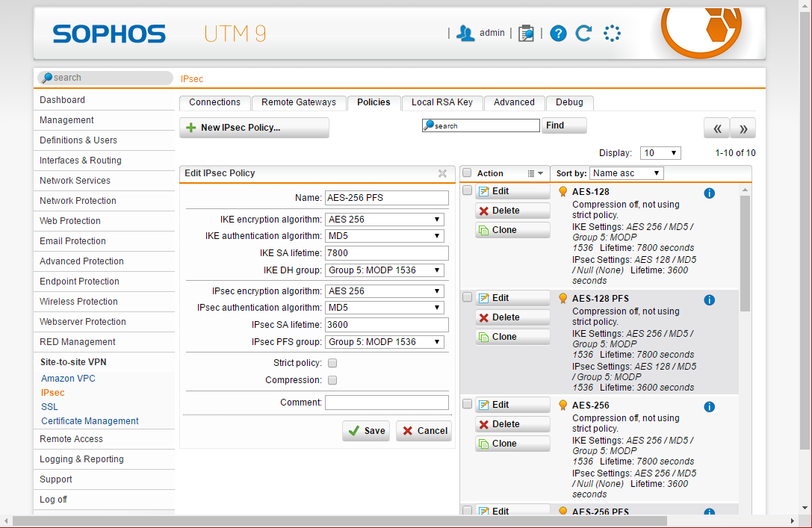Open Amazon VPC under Site-to-site VPN
The height and width of the screenshot is (528, 812).
click(x=69, y=379)
